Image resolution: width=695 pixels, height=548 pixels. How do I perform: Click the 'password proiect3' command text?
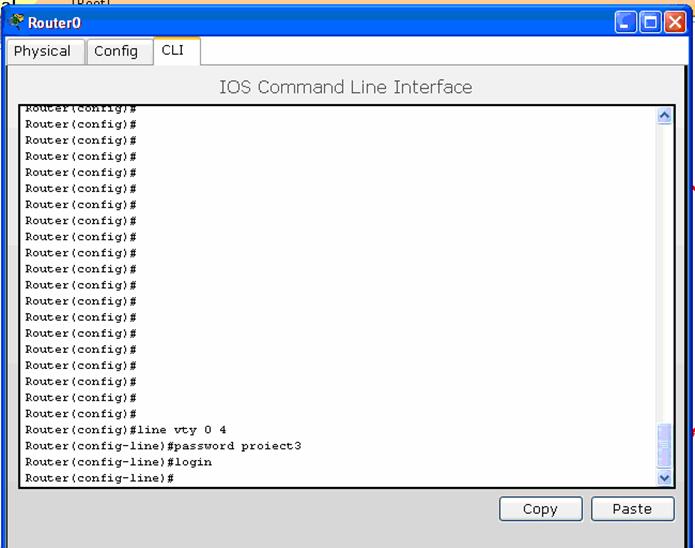point(239,446)
